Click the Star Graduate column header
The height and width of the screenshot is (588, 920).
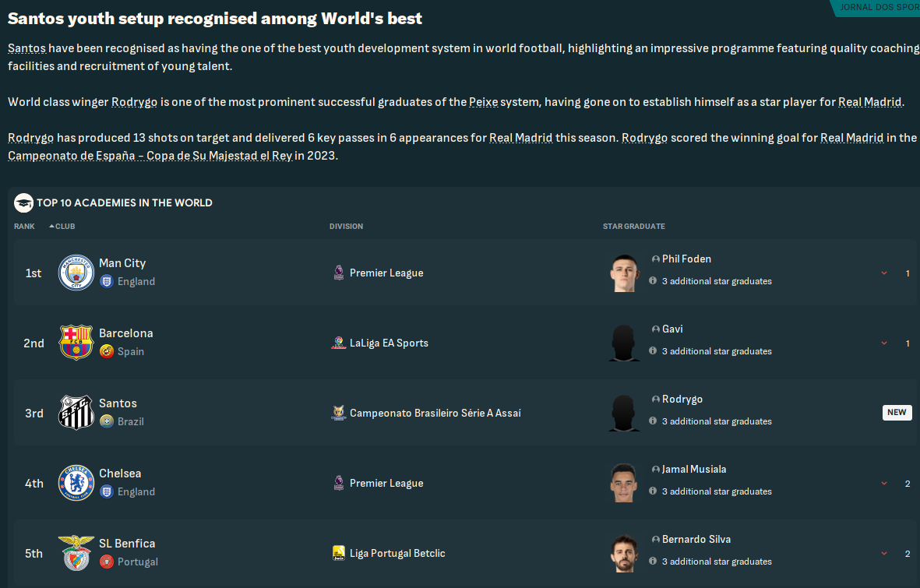click(633, 227)
